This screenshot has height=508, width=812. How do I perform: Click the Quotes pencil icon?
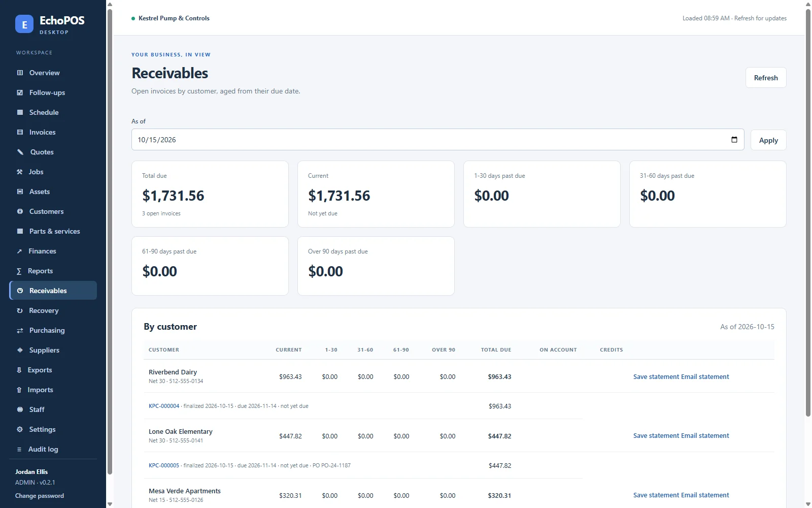point(20,152)
